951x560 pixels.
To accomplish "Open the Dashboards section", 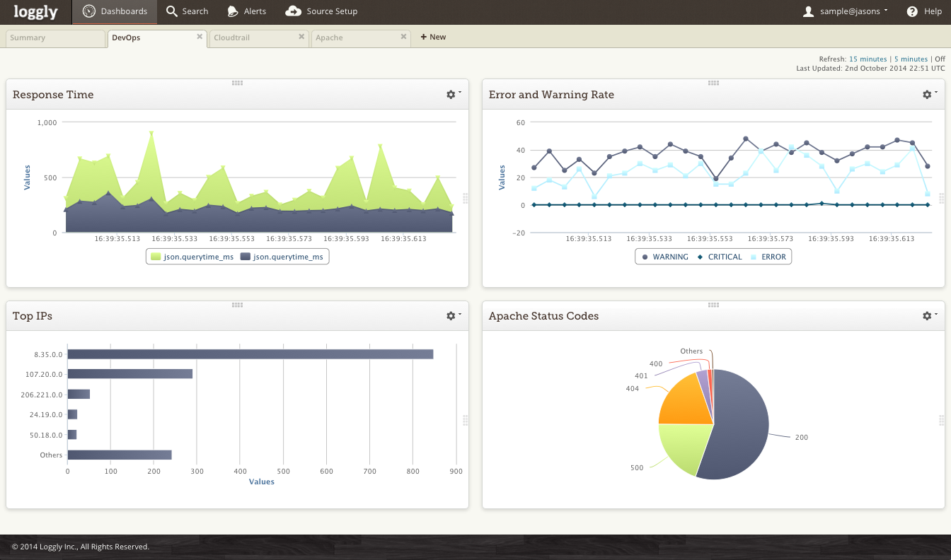I will coord(115,12).
